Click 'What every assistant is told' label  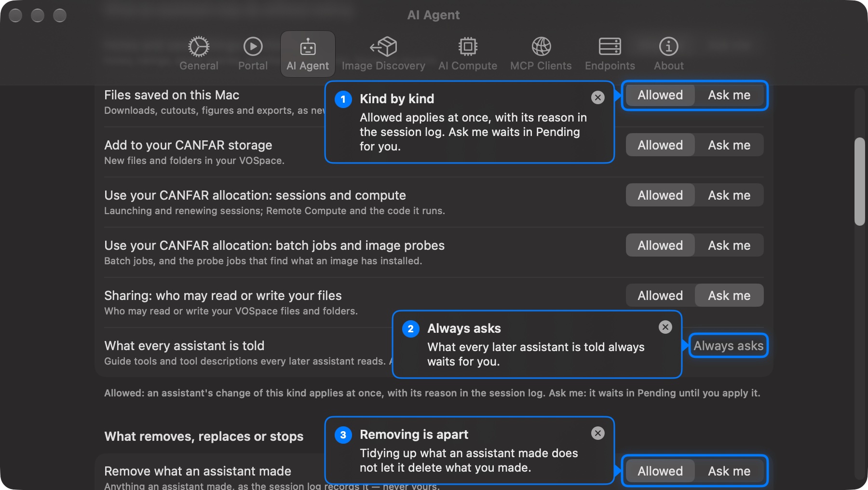pos(184,346)
